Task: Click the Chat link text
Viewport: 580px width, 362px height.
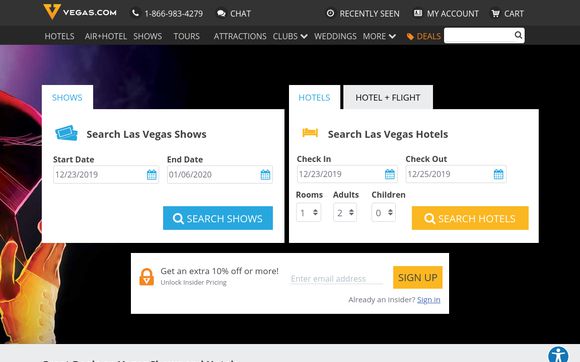Action: tap(240, 14)
